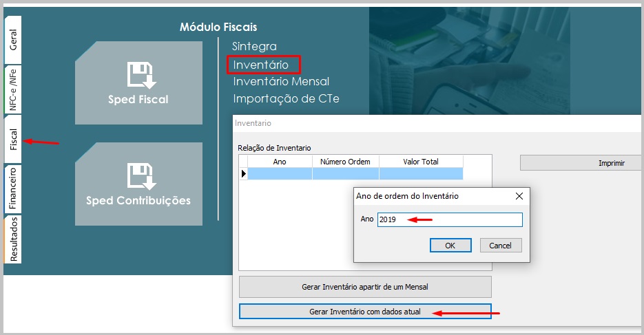The width and height of the screenshot is (644, 335).
Task: Click the Imprimir button
Action: tap(581, 163)
